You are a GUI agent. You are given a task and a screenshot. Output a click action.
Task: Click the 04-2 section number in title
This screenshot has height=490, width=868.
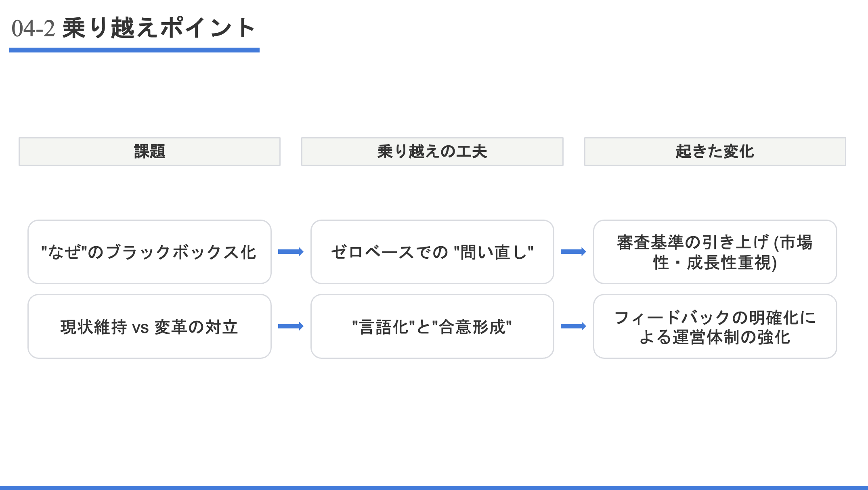pyautogui.click(x=33, y=29)
